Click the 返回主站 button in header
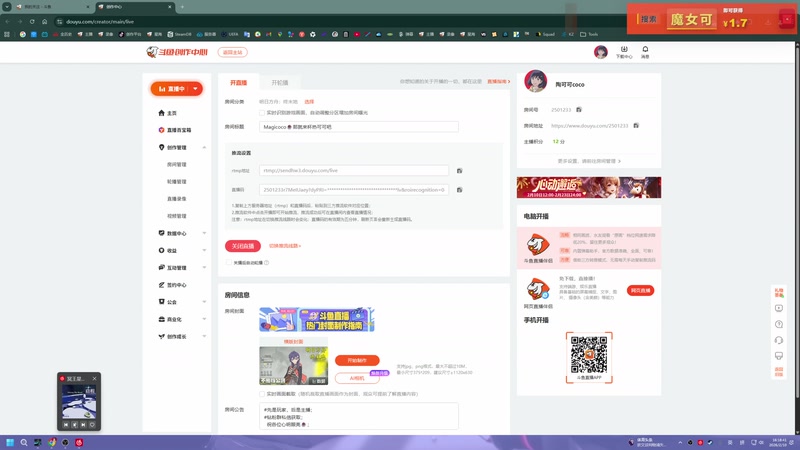 click(233, 52)
